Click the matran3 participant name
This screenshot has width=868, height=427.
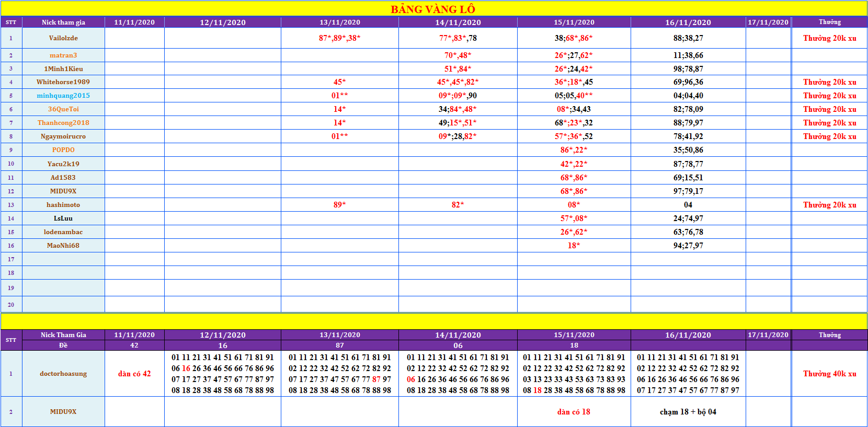pyautogui.click(x=63, y=55)
